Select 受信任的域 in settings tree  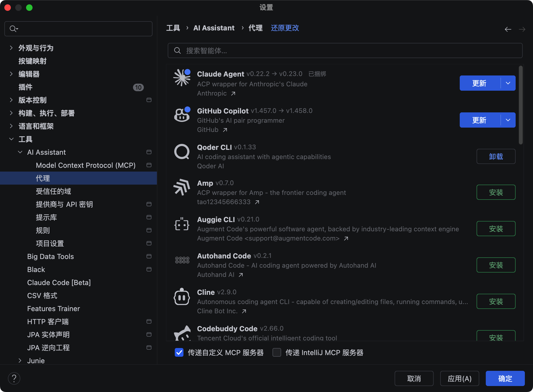tap(53, 191)
